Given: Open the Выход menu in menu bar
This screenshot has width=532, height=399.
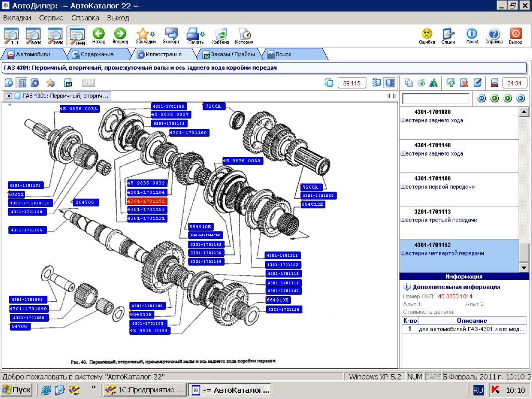Looking at the screenshot, I should click(118, 18).
